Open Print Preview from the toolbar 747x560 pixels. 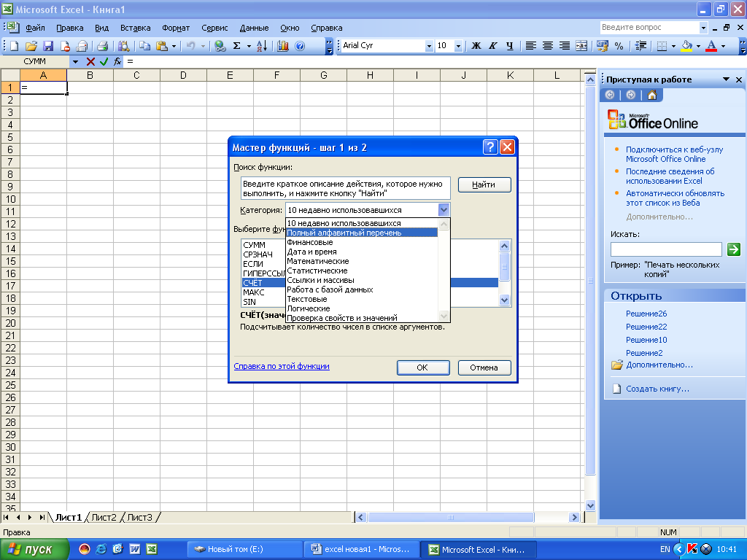(x=123, y=46)
